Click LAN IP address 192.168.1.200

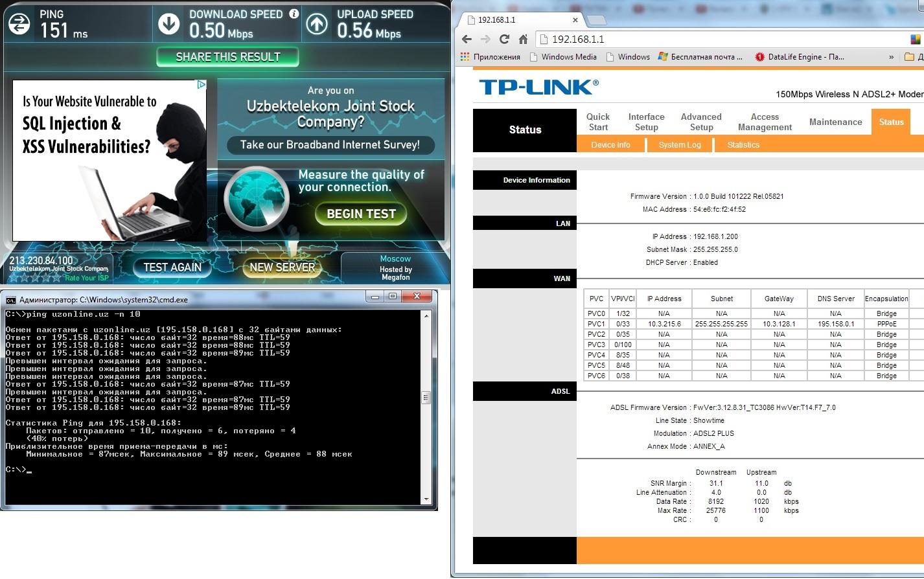coord(715,236)
